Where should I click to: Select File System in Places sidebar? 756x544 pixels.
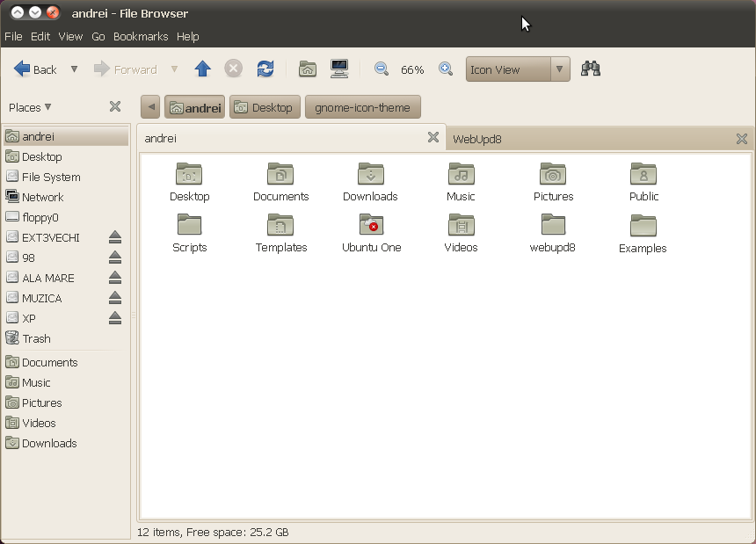point(66,177)
